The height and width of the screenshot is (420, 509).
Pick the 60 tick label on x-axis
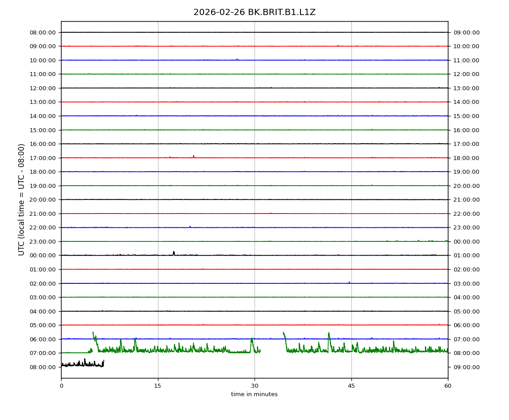point(448,386)
